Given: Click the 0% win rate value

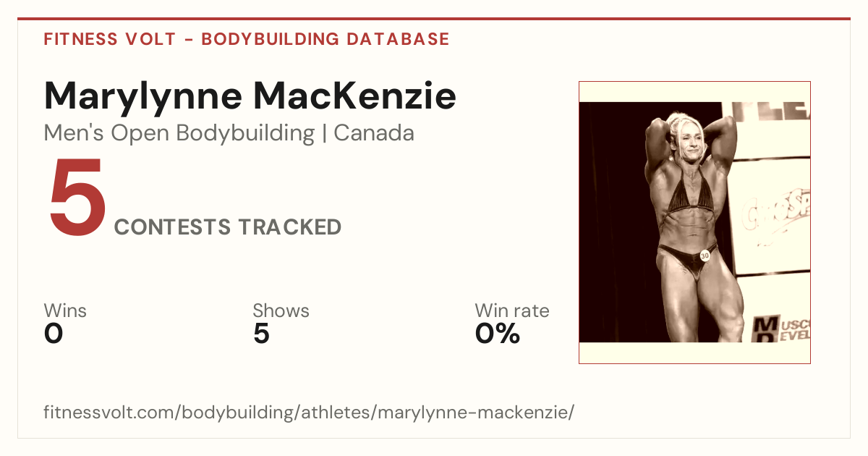Looking at the screenshot, I should click(498, 334).
